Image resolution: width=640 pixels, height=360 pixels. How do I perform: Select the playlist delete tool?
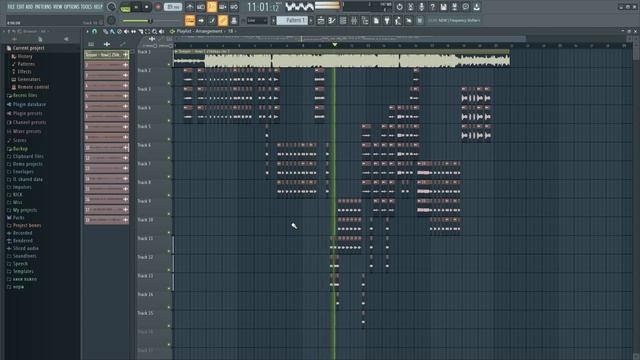119,31
